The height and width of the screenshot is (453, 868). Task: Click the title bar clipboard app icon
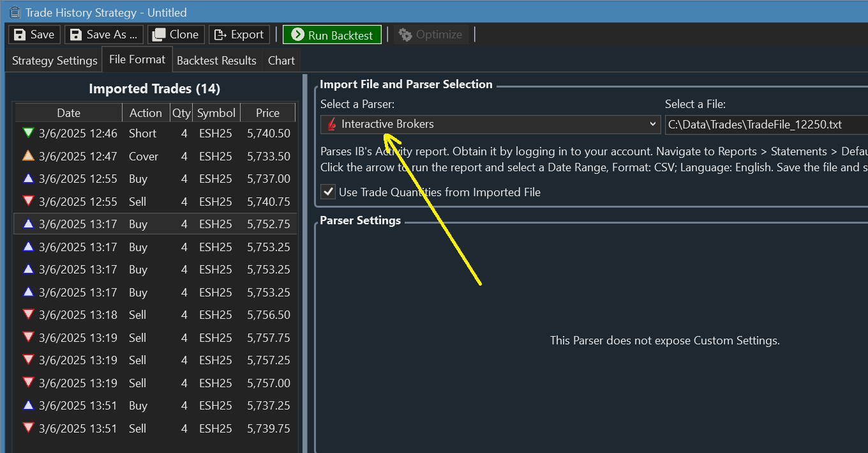click(x=15, y=12)
